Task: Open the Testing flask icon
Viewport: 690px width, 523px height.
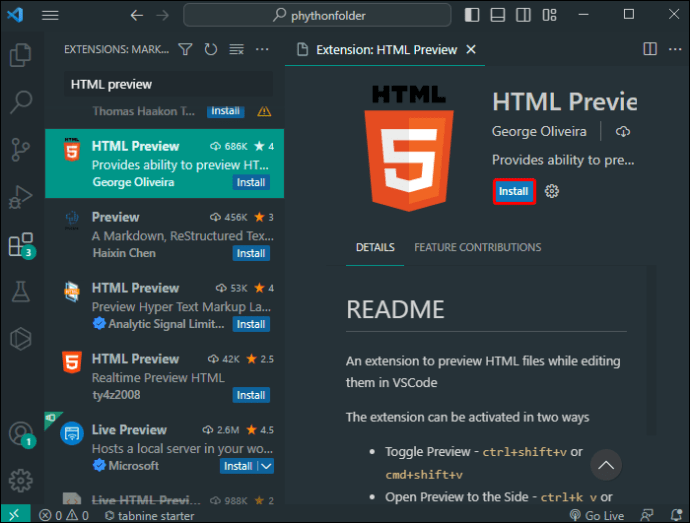Action: point(20,291)
